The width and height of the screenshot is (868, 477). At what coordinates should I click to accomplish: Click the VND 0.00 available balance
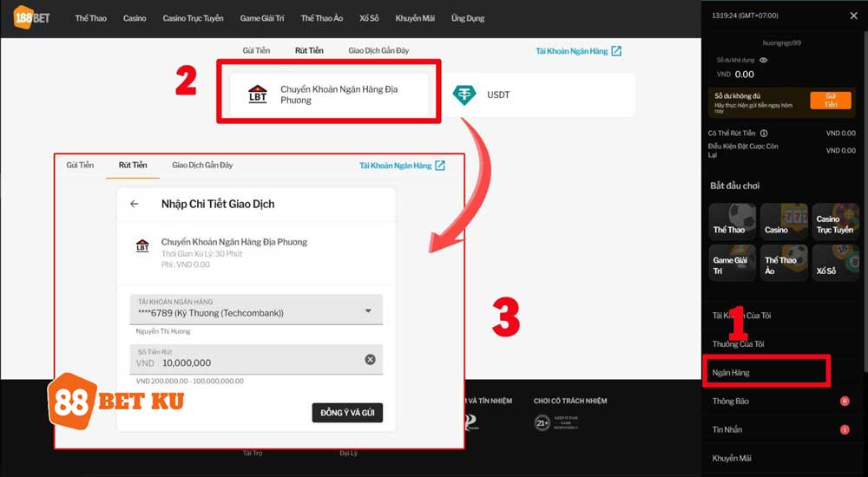735,74
